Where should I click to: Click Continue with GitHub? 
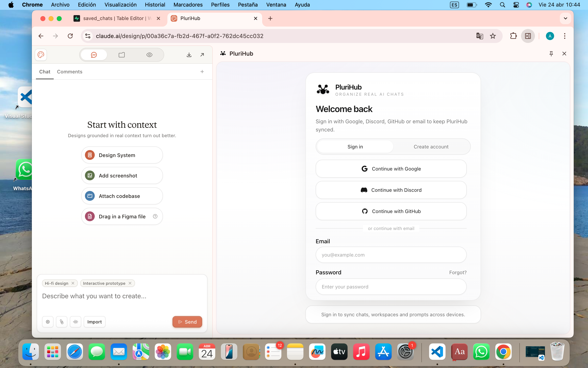(391, 211)
